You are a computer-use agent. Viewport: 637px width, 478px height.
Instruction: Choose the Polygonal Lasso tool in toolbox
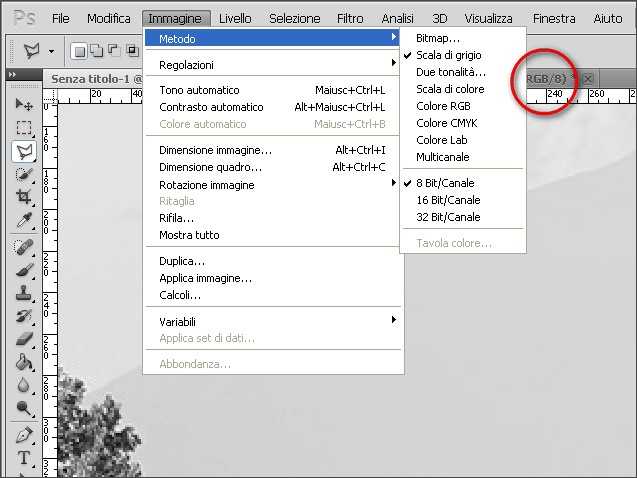[24, 151]
